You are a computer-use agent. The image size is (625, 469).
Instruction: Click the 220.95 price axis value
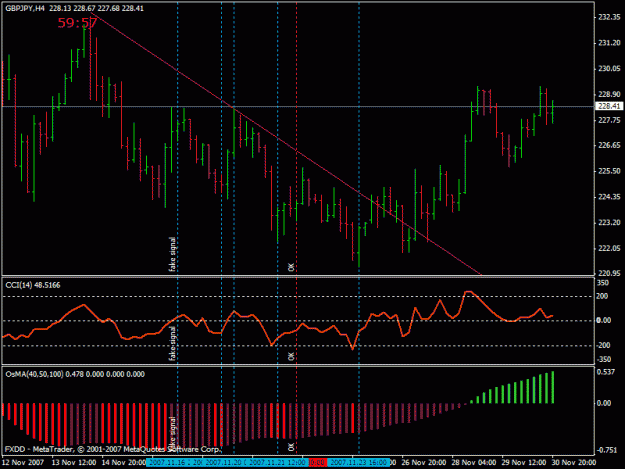click(609, 273)
